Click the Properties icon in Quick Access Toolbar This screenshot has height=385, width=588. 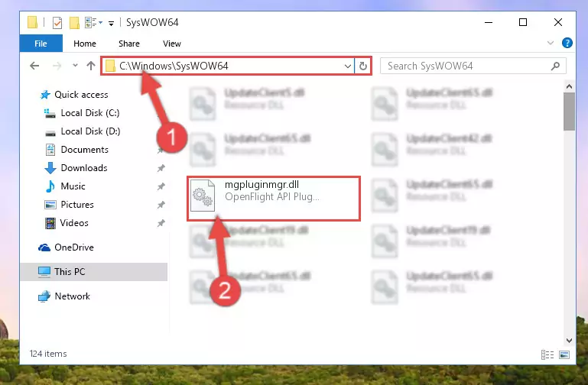click(x=57, y=23)
